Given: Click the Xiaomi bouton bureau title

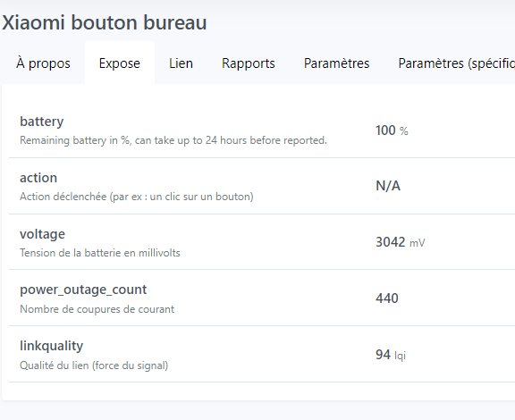Looking at the screenshot, I should click(x=105, y=22).
